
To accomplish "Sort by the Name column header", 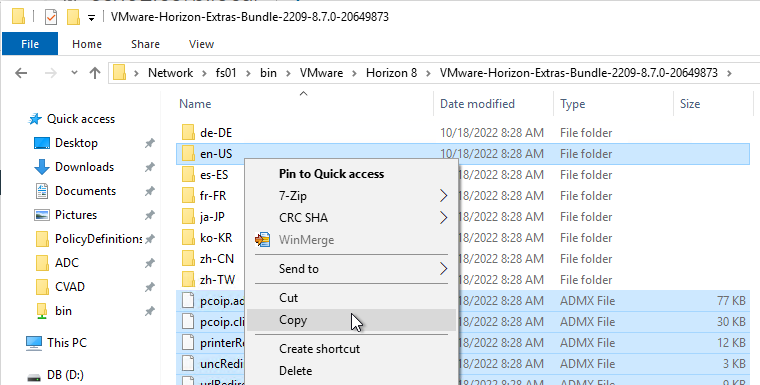I will click(195, 104).
